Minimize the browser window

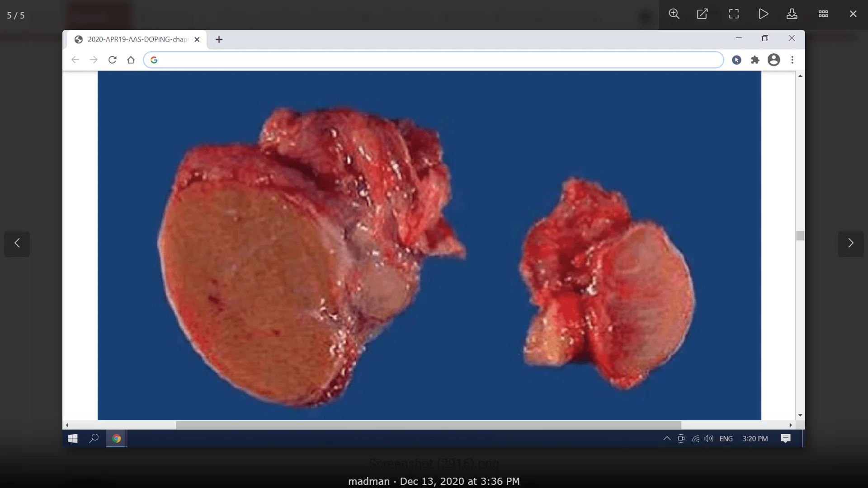739,38
